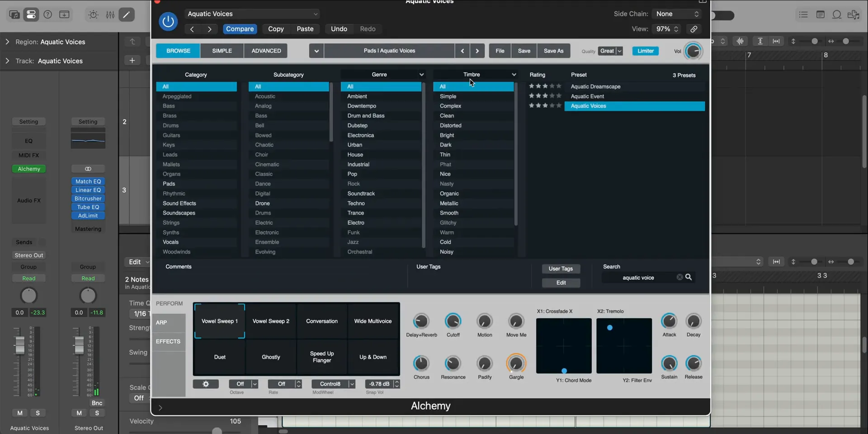Viewport: 868px width, 434px height.
Task: Open the Side Chain None dropdown
Action: pos(677,14)
